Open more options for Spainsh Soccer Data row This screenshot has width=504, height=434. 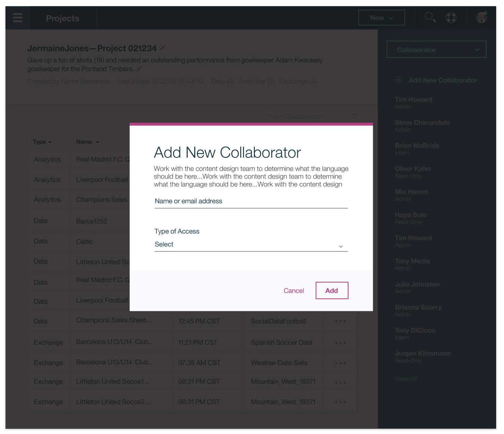pos(340,343)
